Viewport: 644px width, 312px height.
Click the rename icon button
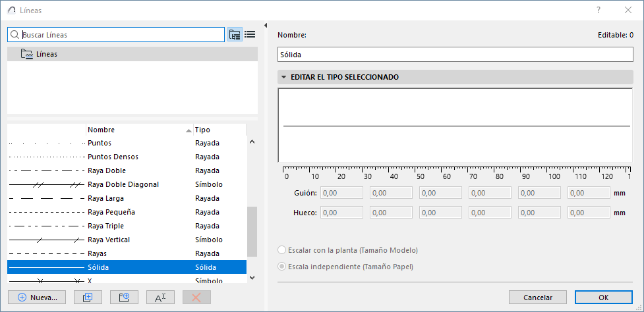160,298
